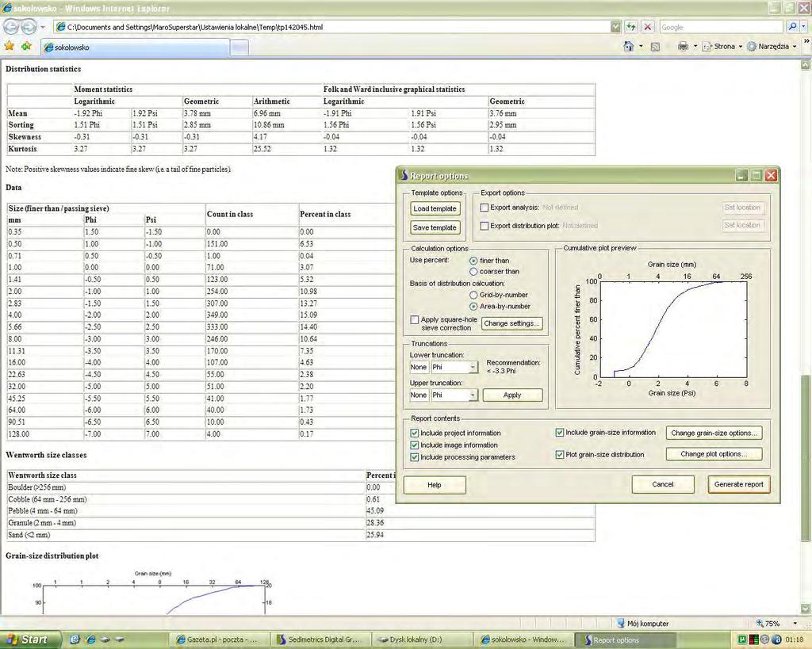Choose the Grid-by-number basis
Image resolution: width=812 pixels, height=649 pixels.
tap(473, 295)
